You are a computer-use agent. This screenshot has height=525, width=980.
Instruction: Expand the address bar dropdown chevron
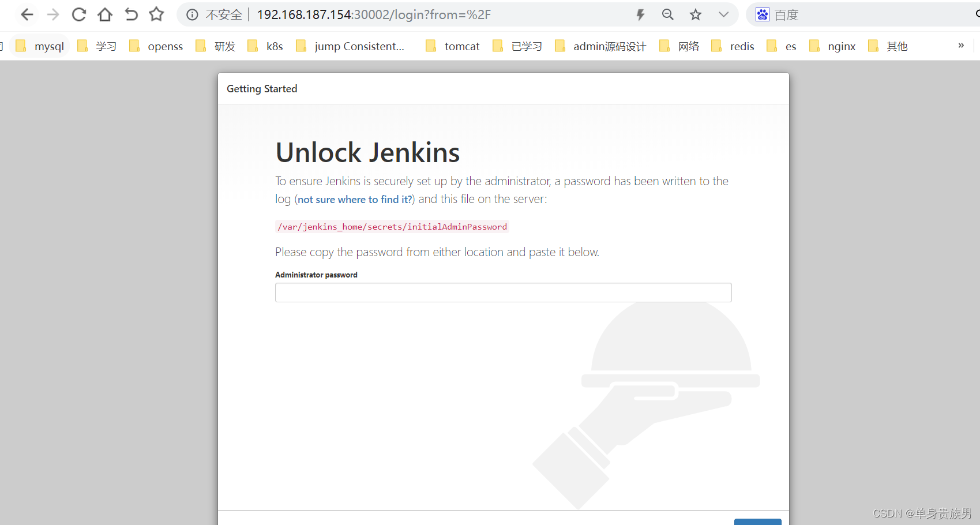[723, 14]
